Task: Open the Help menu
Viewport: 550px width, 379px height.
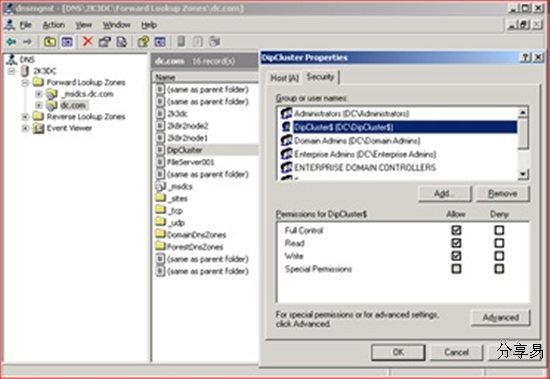Action: 149,25
